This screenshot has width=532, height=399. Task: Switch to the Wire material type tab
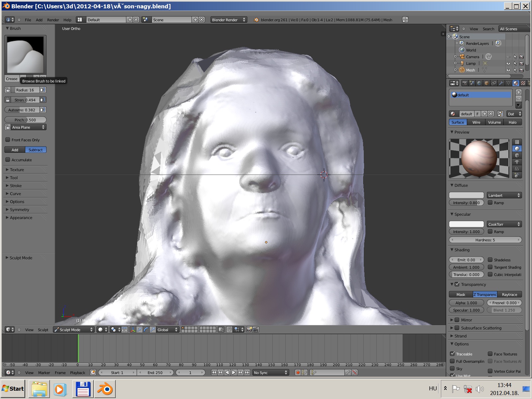coord(476,122)
